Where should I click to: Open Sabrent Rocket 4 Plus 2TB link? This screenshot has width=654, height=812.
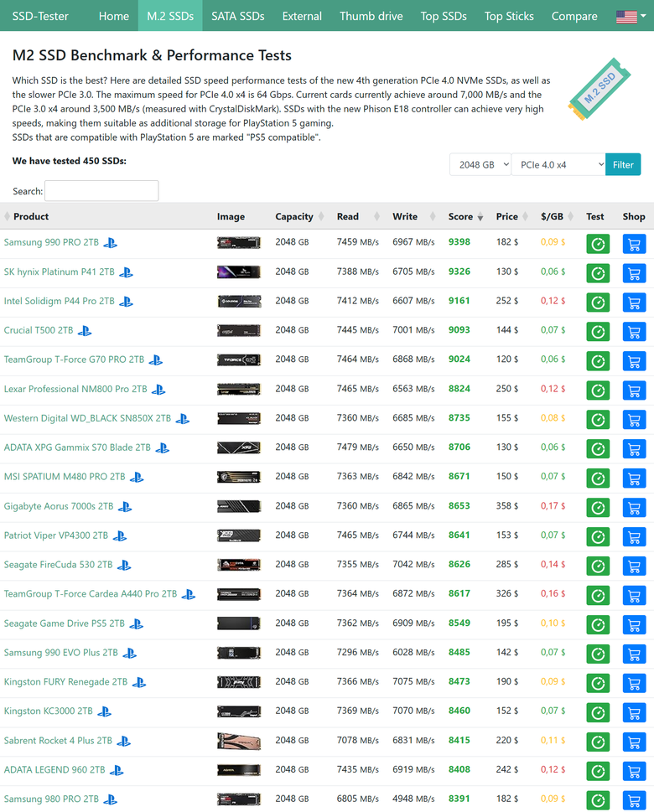58,741
